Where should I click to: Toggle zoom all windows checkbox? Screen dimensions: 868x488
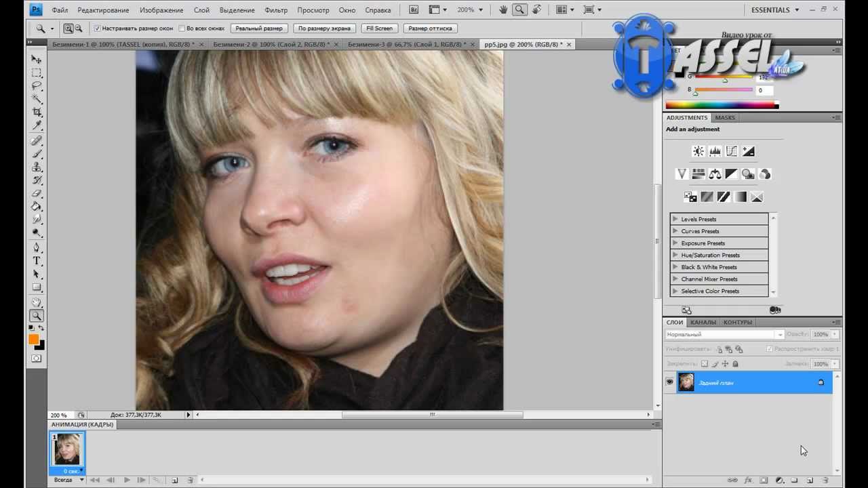point(182,28)
